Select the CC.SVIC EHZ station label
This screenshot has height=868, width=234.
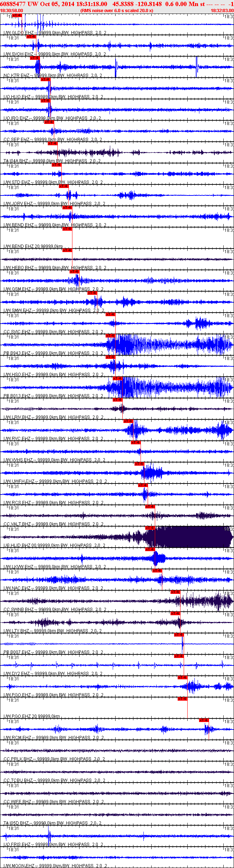(17, 332)
